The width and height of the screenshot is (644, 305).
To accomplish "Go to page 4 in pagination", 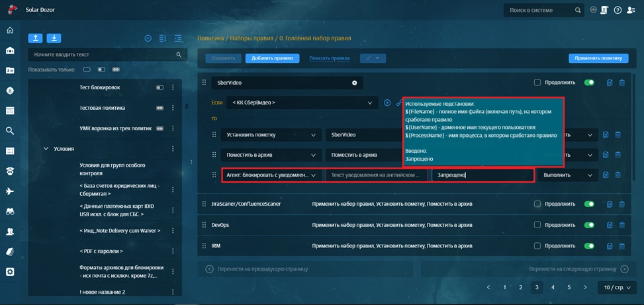I will click(x=553, y=288).
